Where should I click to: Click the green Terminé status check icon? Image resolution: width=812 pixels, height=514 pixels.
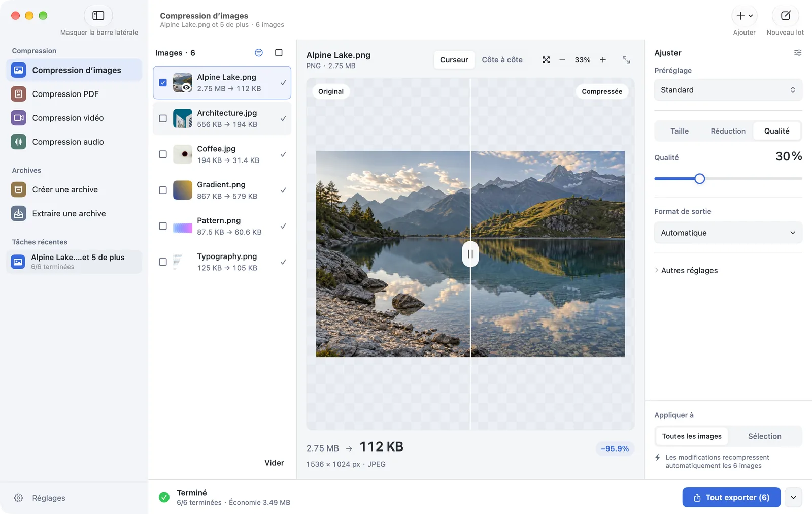click(x=164, y=497)
